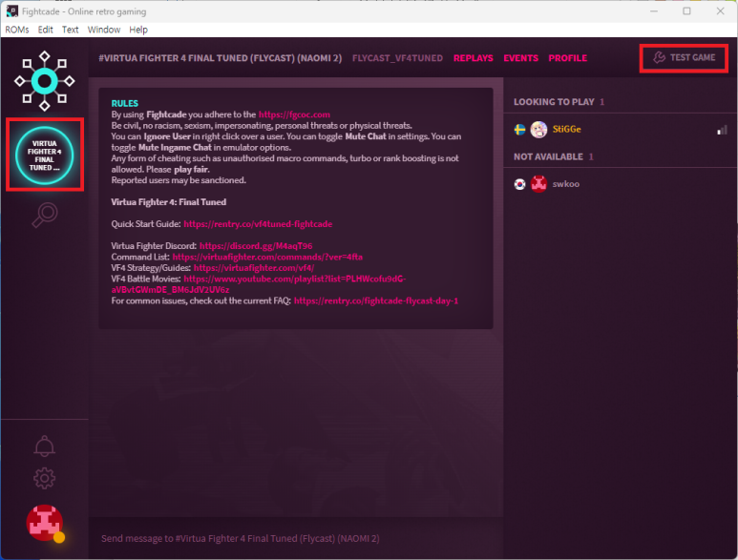Click the NOT AVAILABLE header
Image resolution: width=738 pixels, height=560 pixels.
coord(548,156)
